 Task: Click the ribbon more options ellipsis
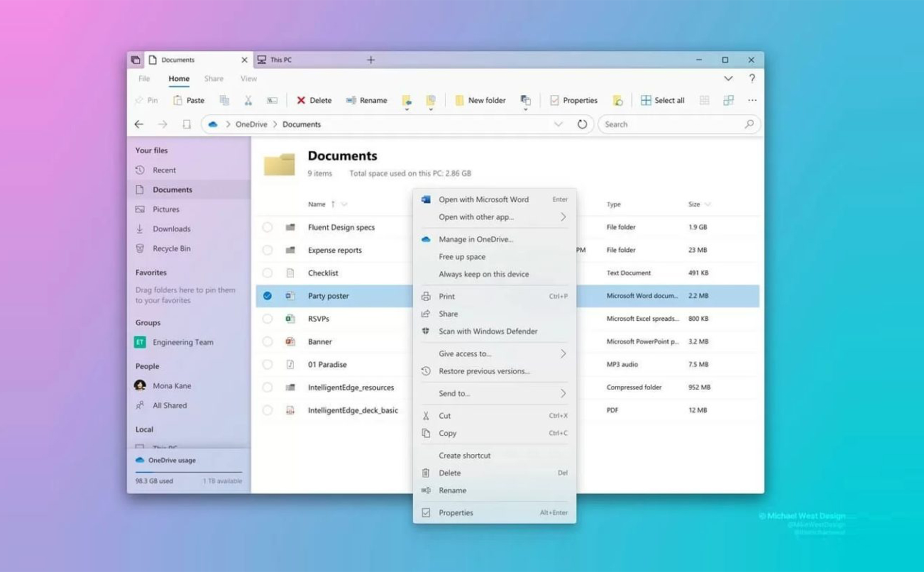(752, 100)
